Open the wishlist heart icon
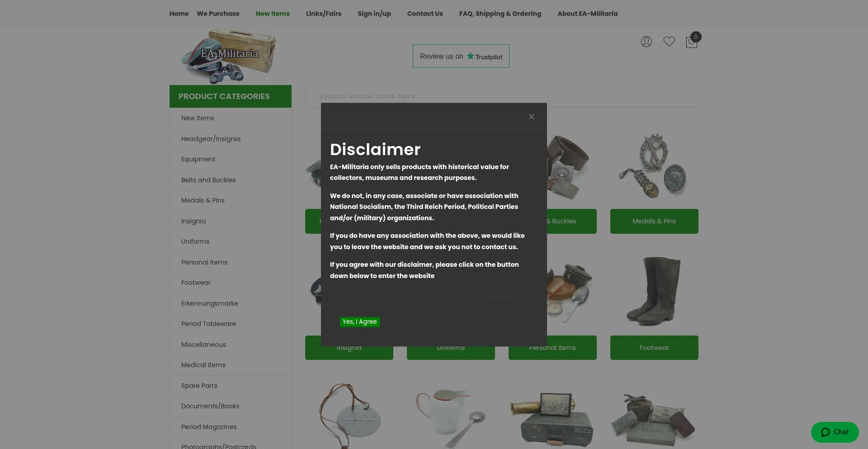 pos(669,41)
